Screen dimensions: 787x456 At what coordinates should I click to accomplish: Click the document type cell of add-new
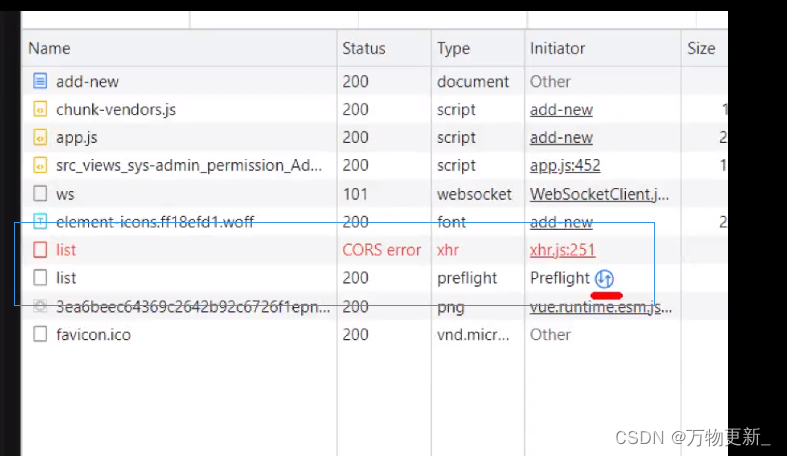coord(473,81)
